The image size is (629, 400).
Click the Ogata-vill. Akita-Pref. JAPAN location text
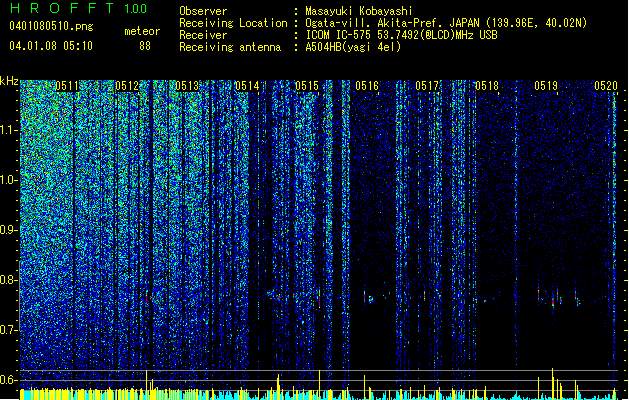click(446, 23)
